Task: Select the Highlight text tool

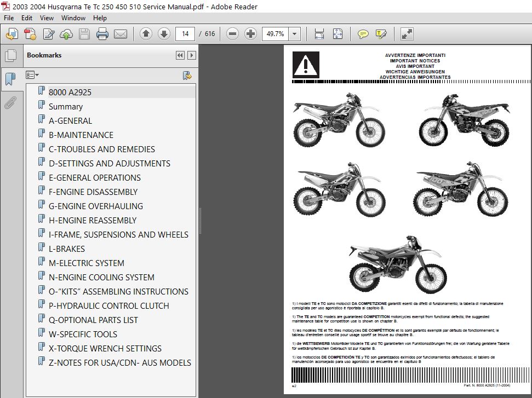Action: click(381, 34)
